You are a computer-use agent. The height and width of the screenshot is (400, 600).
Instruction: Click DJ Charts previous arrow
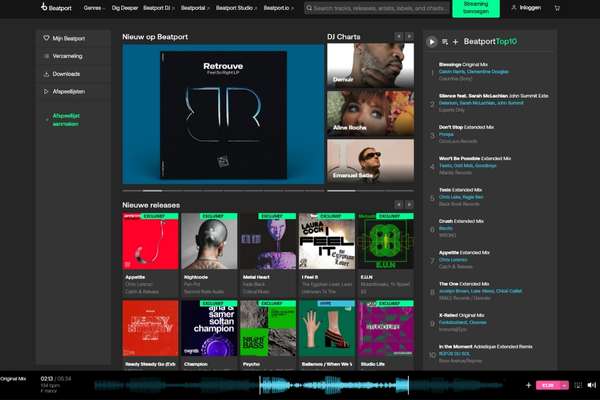[x=399, y=36]
